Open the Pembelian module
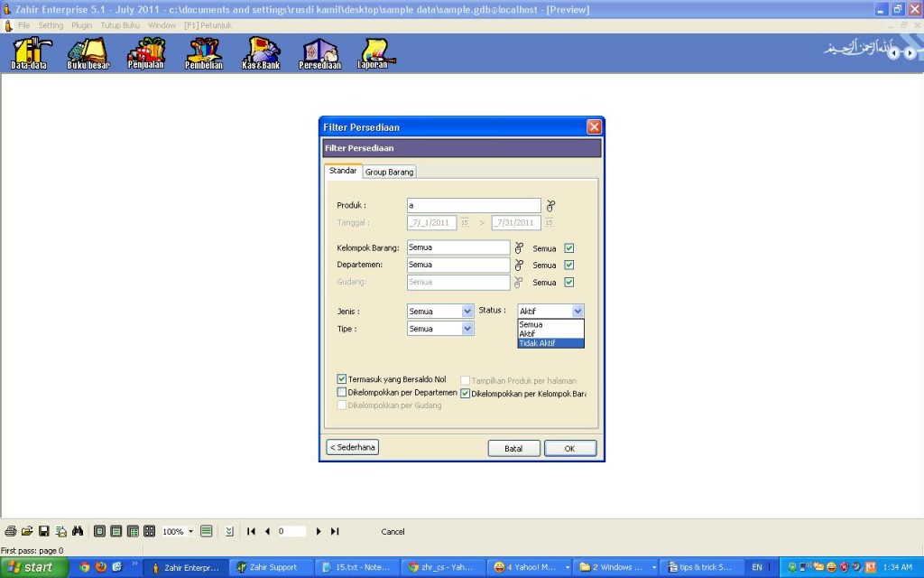This screenshot has width=924, height=578. click(x=203, y=53)
